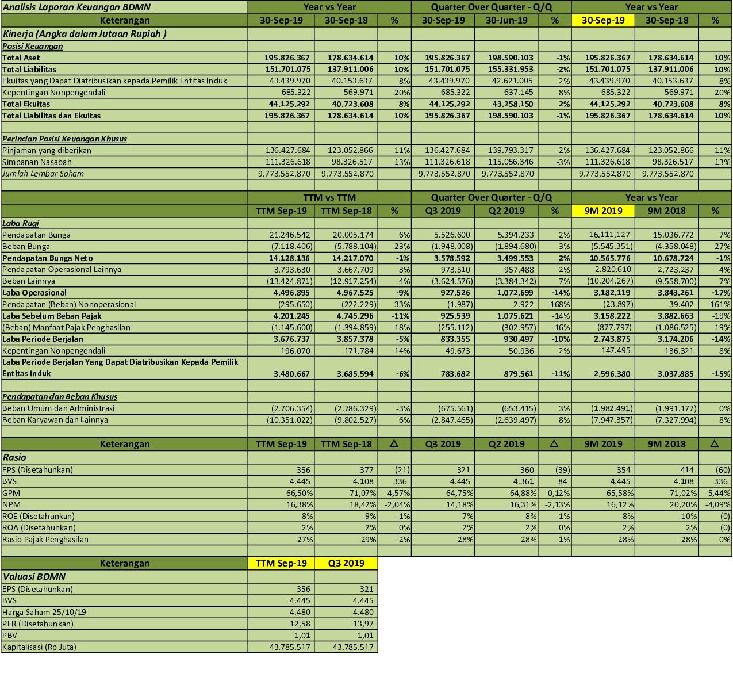The height and width of the screenshot is (700, 733).
Task: Select the 'Laba Operasional' row label
Action: [34, 293]
